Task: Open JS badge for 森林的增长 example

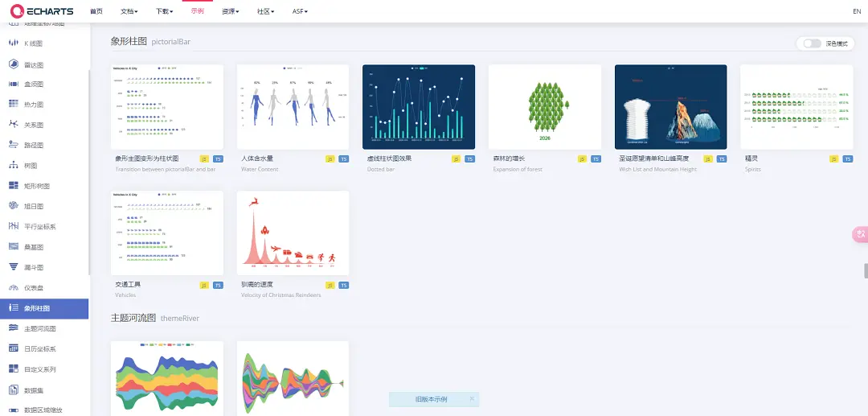Action: coord(582,159)
